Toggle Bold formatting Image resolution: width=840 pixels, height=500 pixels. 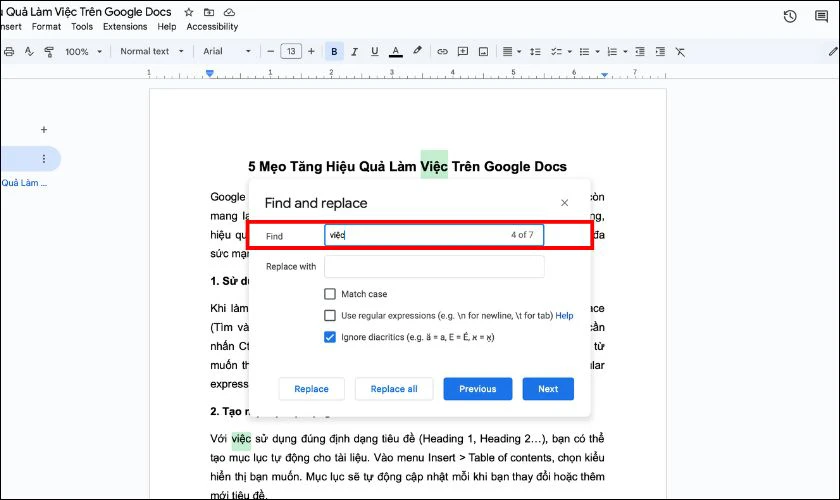[x=334, y=51]
